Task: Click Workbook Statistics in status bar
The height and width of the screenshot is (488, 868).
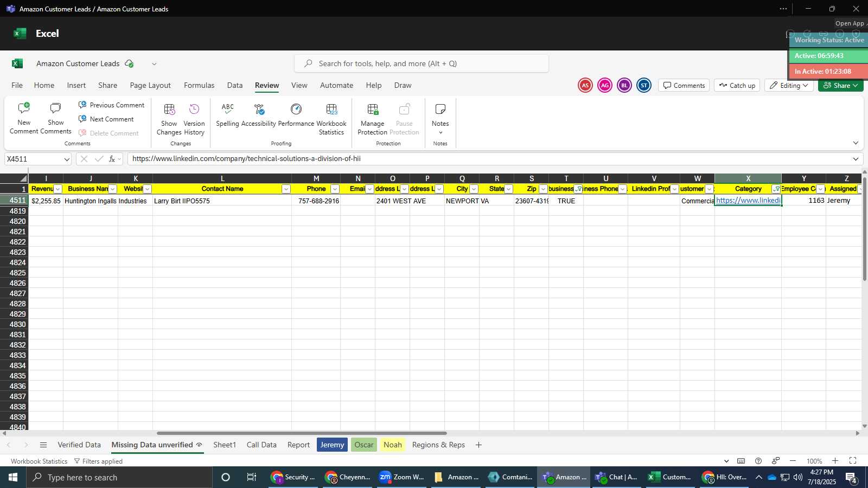Action: coord(39,461)
